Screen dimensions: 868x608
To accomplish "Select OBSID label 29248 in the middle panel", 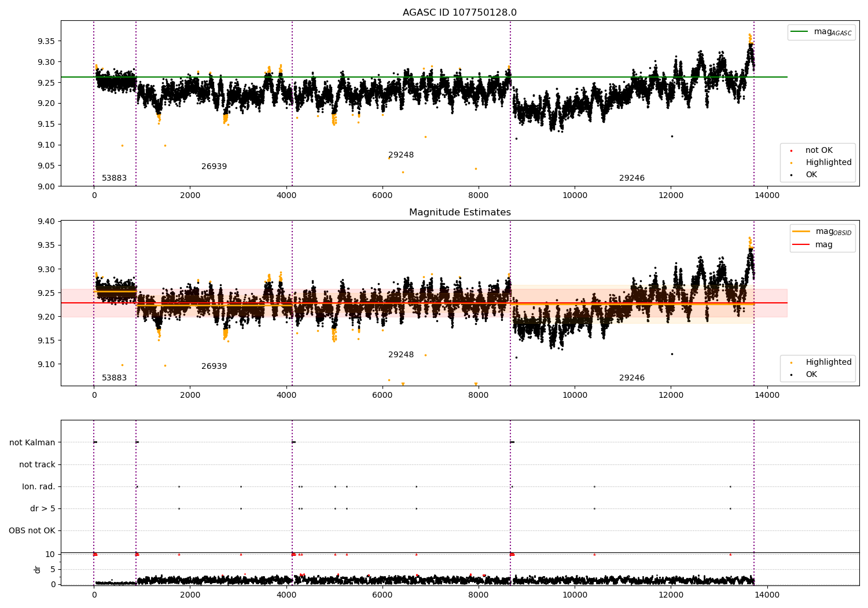I will pos(401,354).
